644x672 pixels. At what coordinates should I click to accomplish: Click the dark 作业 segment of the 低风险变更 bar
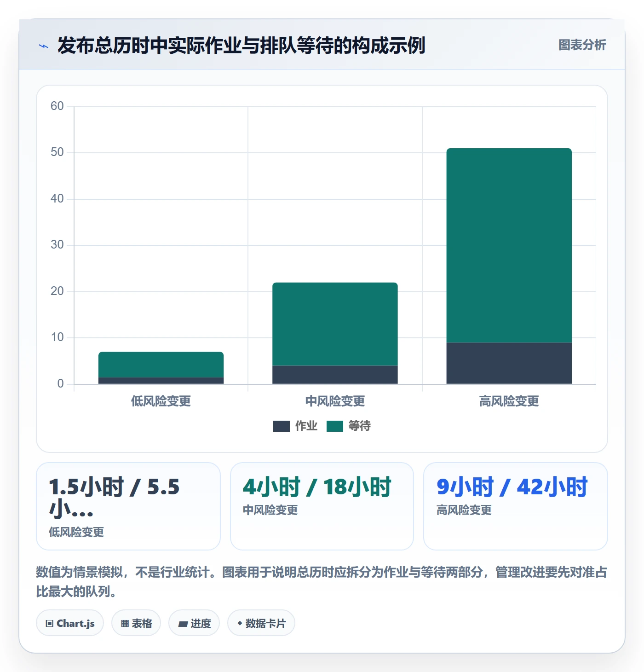[x=161, y=381]
